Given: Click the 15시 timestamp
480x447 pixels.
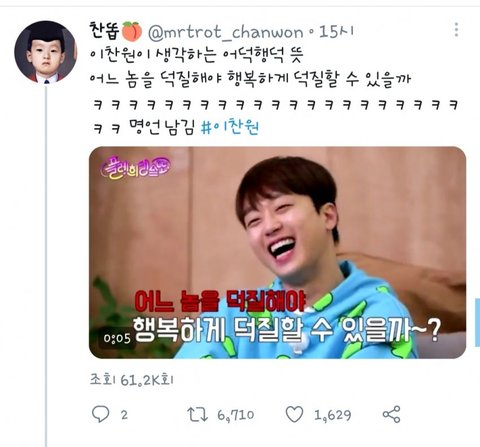Looking at the screenshot, I should pyautogui.click(x=336, y=32).
